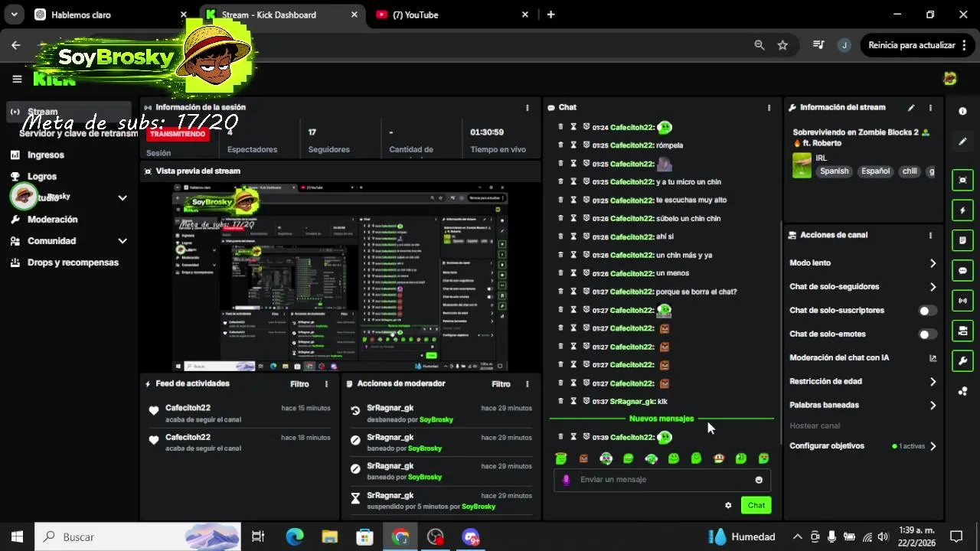
Task: Toggle the chat bubble panel icon in right sidebar
Action: click(x=962, y=270)
